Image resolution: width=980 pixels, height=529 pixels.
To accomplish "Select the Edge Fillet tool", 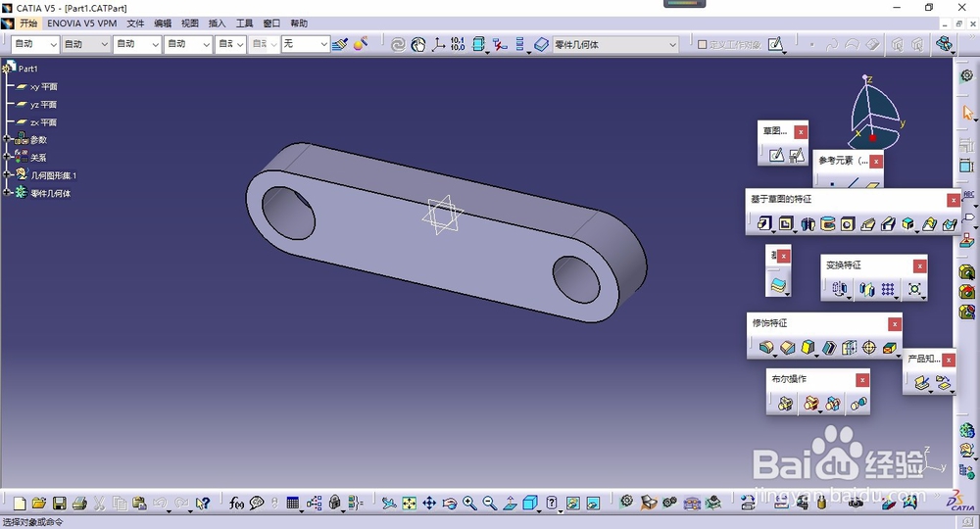I will 766,347.
